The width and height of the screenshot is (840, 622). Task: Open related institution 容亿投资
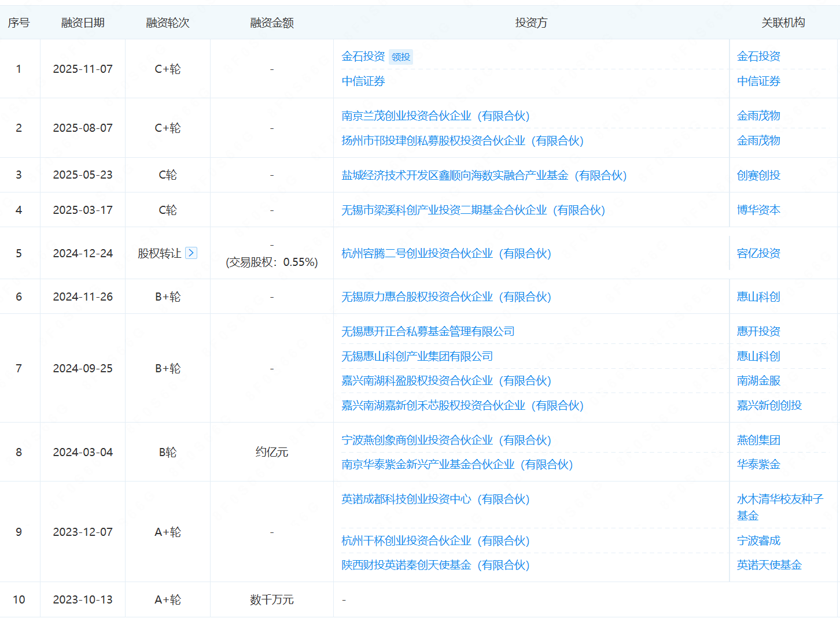point(758,253)
